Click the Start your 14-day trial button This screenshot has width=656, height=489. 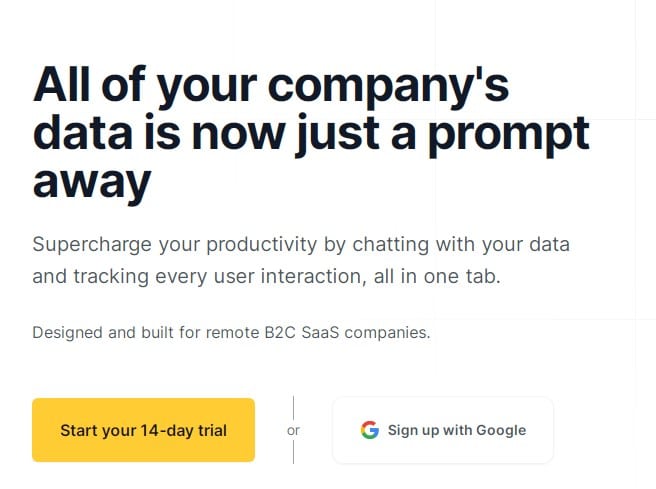(144, 430)
